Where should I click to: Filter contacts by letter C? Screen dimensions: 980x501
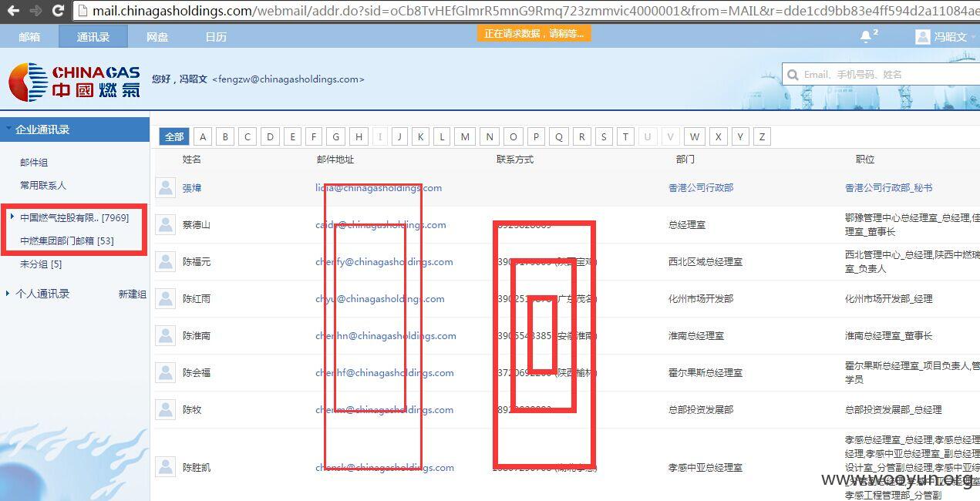[x=248, y=137]
